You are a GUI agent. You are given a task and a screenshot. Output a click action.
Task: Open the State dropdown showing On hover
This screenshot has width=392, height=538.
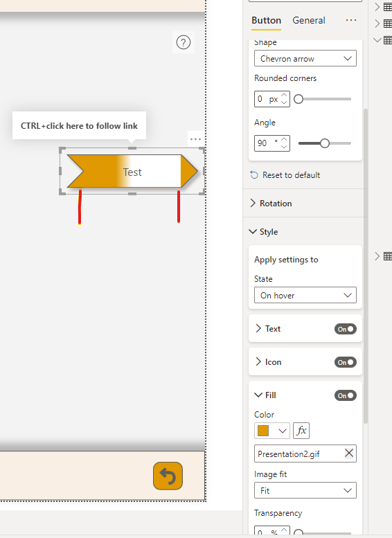pyautogui.click(x=305, y=295)
